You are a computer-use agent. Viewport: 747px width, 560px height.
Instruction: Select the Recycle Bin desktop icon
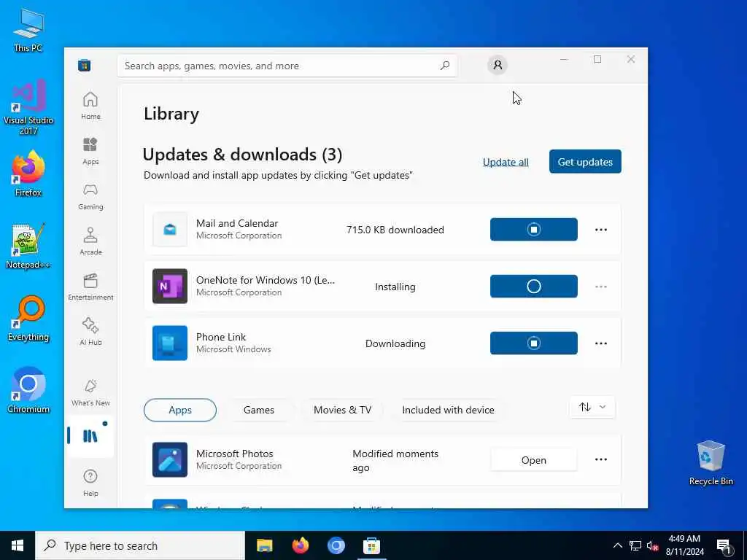pos(711,463)
